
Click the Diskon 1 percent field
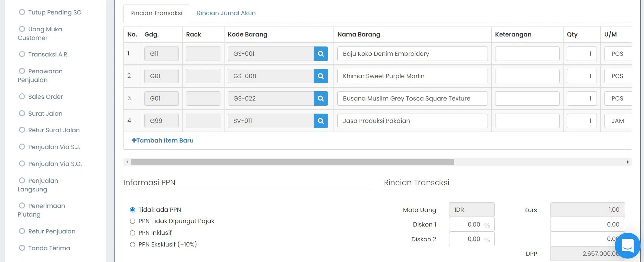[x=472, y=224]
